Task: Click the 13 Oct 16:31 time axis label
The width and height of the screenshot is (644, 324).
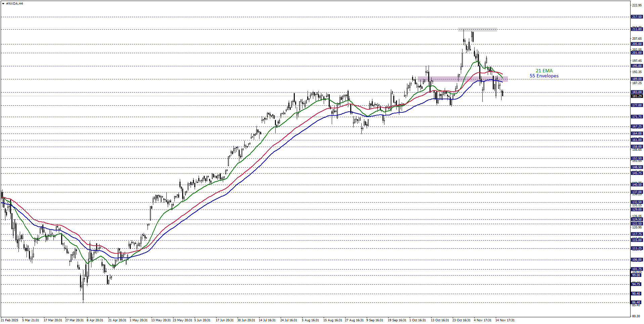Action: [440, 320]
